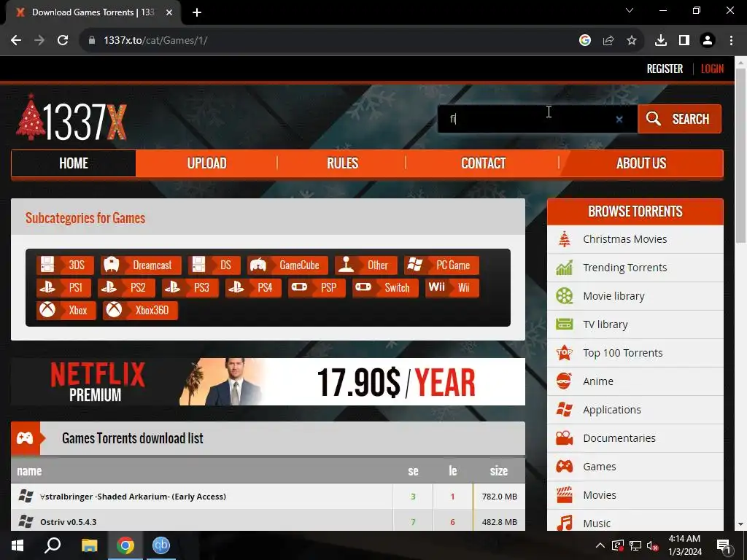Open the PS4 subcategory
The height and width of the screenshot is (560, 747).
[253, 287]
